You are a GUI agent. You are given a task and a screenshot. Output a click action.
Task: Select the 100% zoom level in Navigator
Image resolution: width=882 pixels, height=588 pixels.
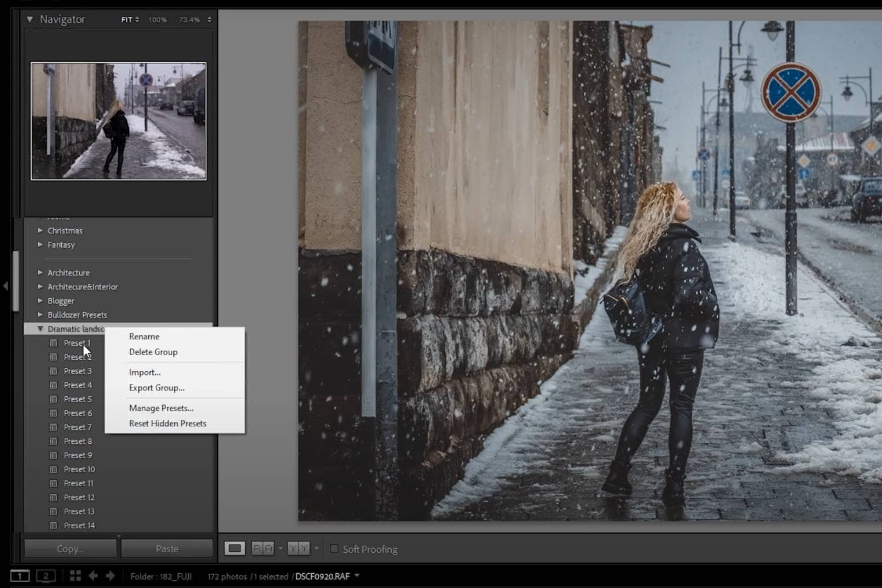157,19
